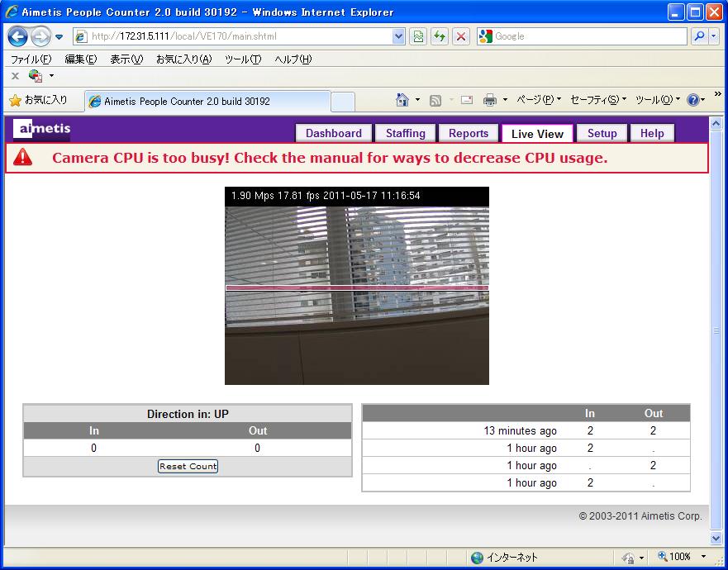Go forward with the browser Forward arrow
The width and height of the screenshot is (728, 570).
coord(40,36)
